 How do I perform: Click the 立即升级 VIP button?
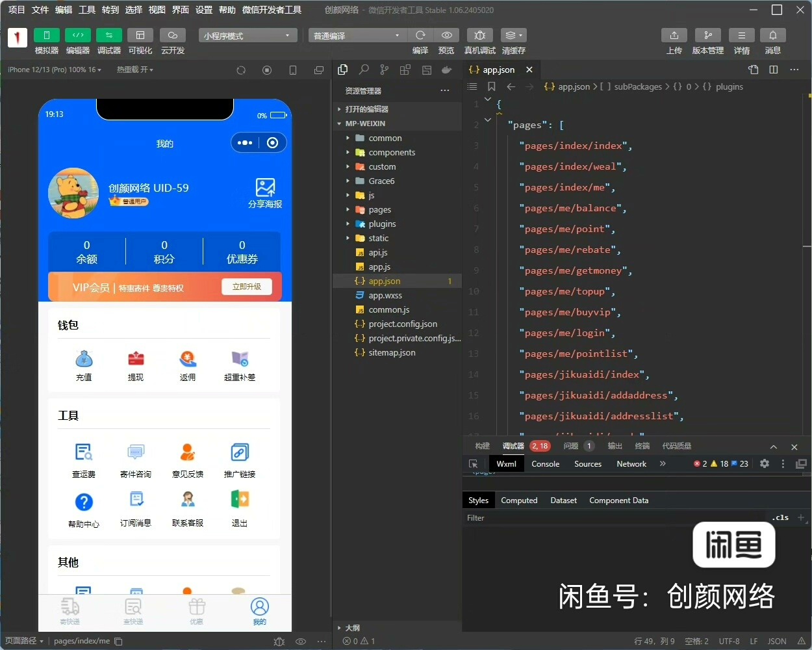[x=247, y=287]
